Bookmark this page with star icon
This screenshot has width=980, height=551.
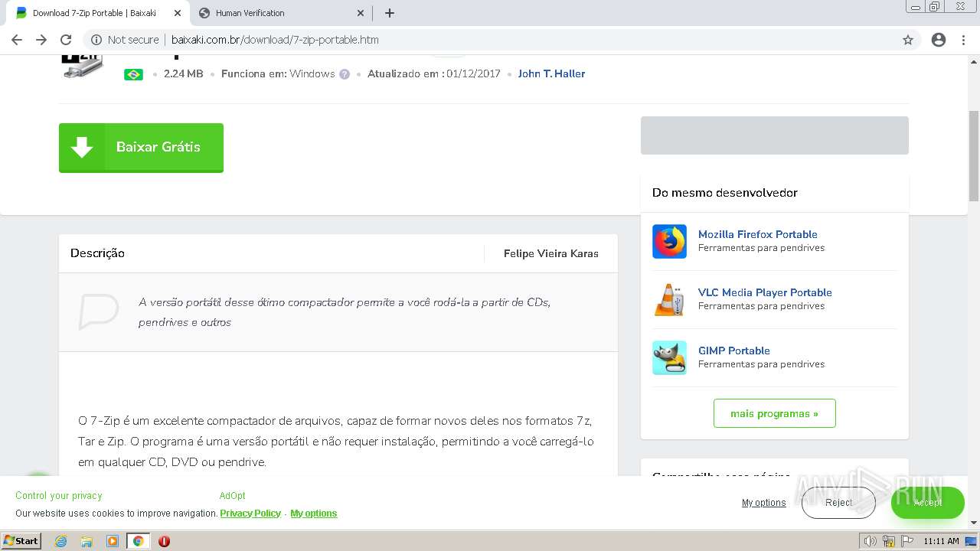pyautogui.click(x=908, y=40)
